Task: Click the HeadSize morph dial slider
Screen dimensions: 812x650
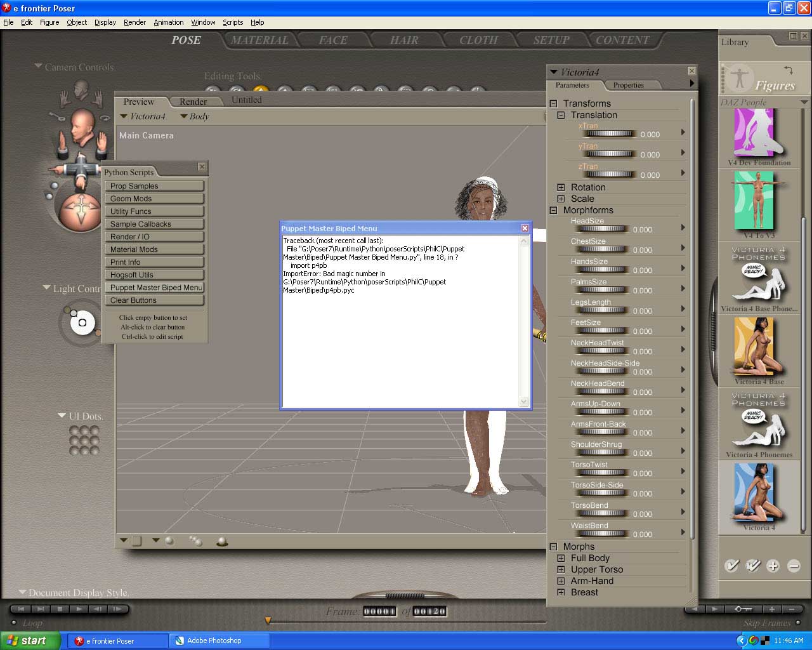Action: point(601,230)
